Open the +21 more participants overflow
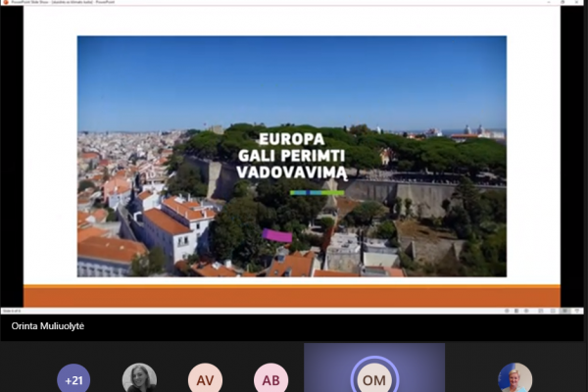This screenshot has height=392, width=588. pos(73,379)
